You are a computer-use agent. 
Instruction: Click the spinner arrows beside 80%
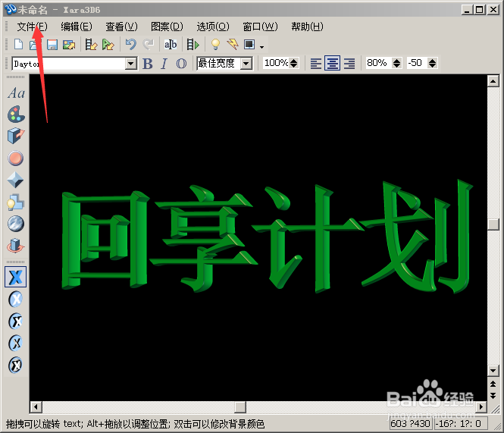(397, 63)
